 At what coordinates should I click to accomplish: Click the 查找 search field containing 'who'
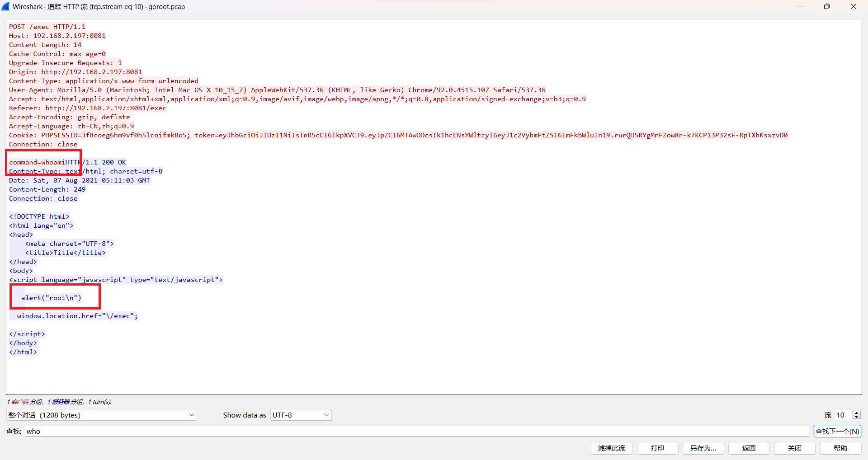417,432
